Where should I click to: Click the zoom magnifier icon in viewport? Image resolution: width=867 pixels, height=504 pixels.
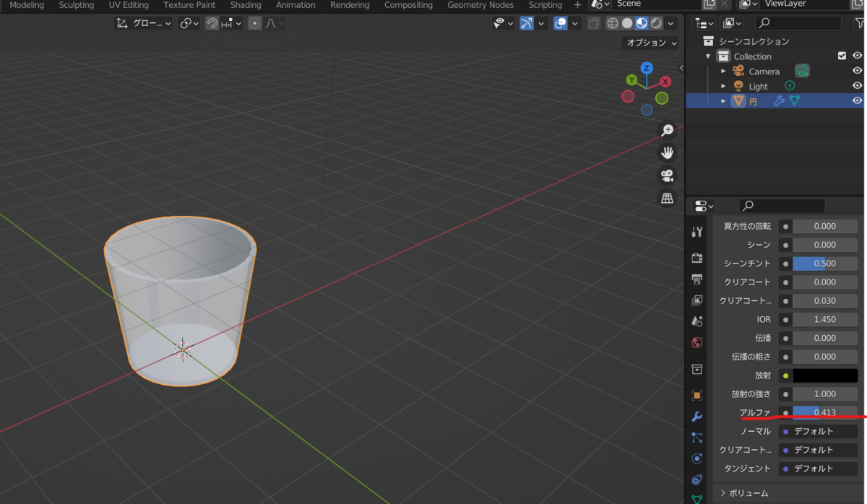pyautogui.click(x=668, y=130)
